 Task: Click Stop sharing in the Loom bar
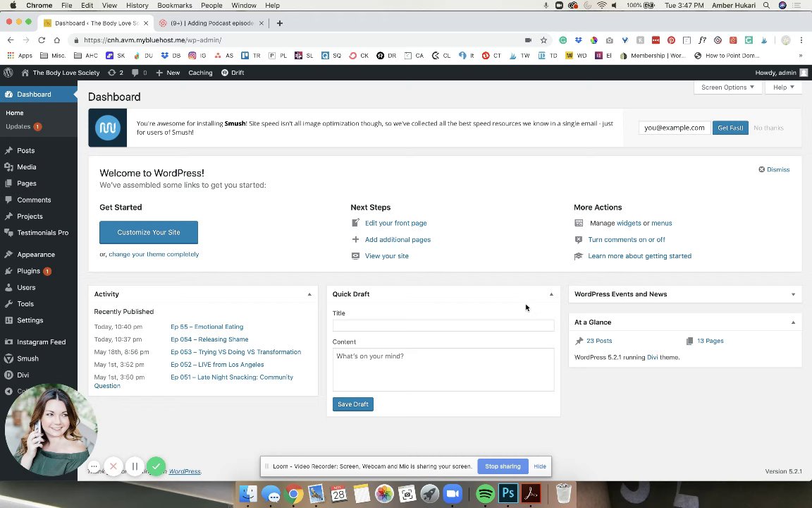[x=503, y=466]
